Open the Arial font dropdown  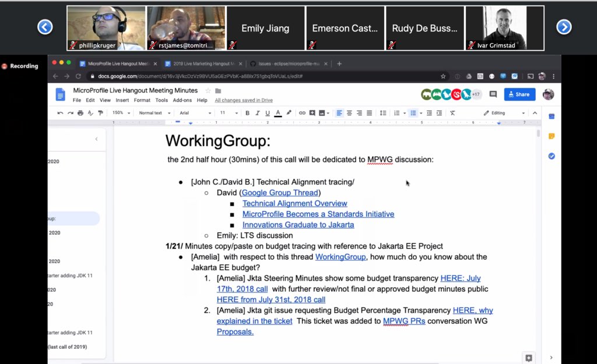195,113
